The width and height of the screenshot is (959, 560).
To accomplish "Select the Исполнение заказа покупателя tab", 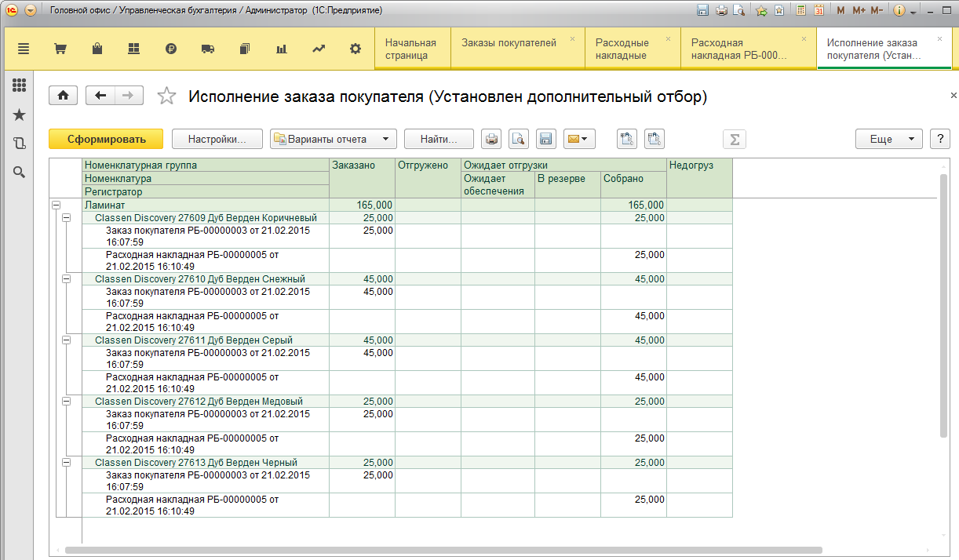I will point(884,49).
